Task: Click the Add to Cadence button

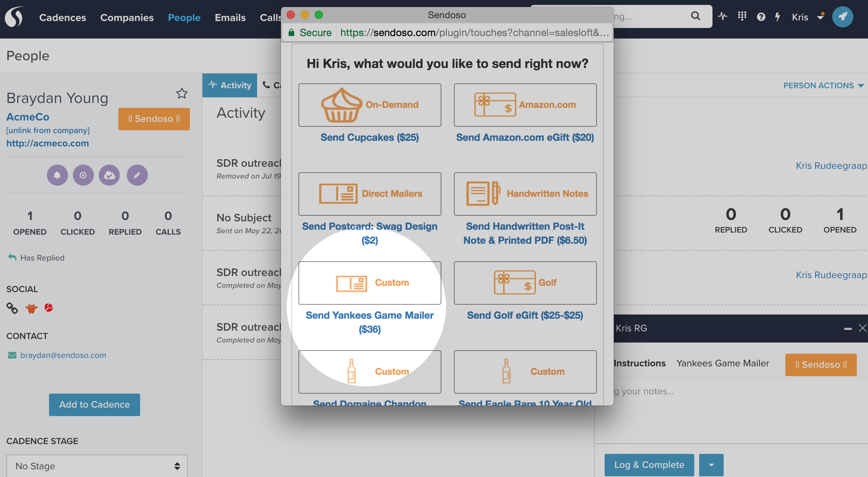Action: (x=95, y=405)
